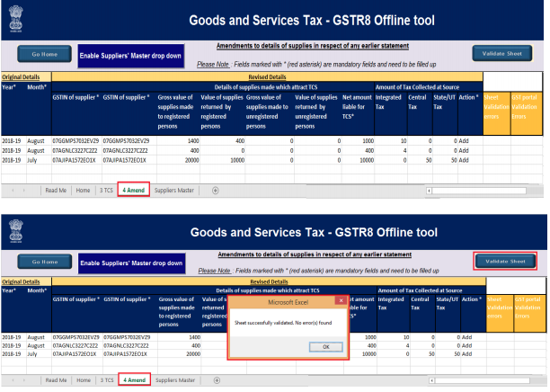Image resolution: width=550 pixels, height=392 pixels.
Task: Click Go Home button in bottom sheet
Action: pyautogui.click(x=45, y=262)
